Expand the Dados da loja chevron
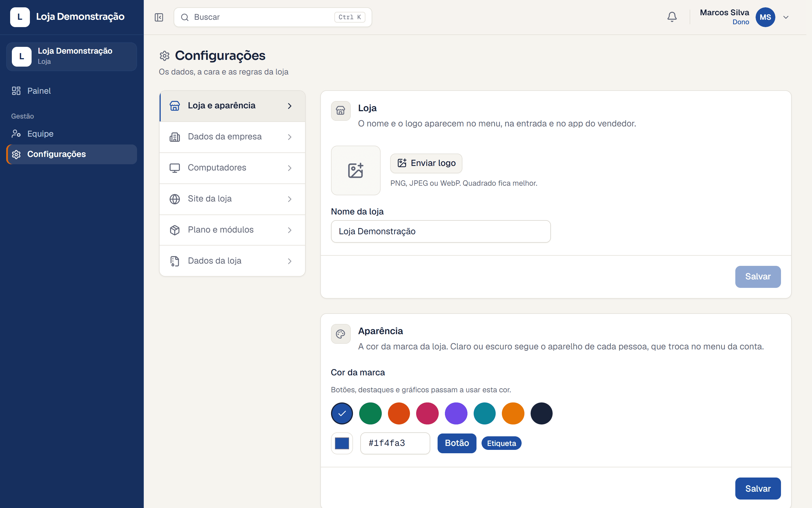 pos(290,261)
